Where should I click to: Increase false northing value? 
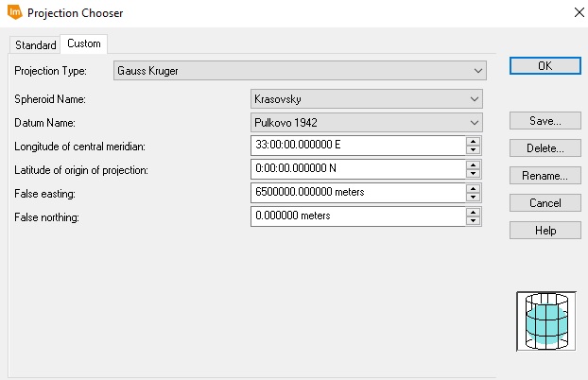tap(474, 213)
